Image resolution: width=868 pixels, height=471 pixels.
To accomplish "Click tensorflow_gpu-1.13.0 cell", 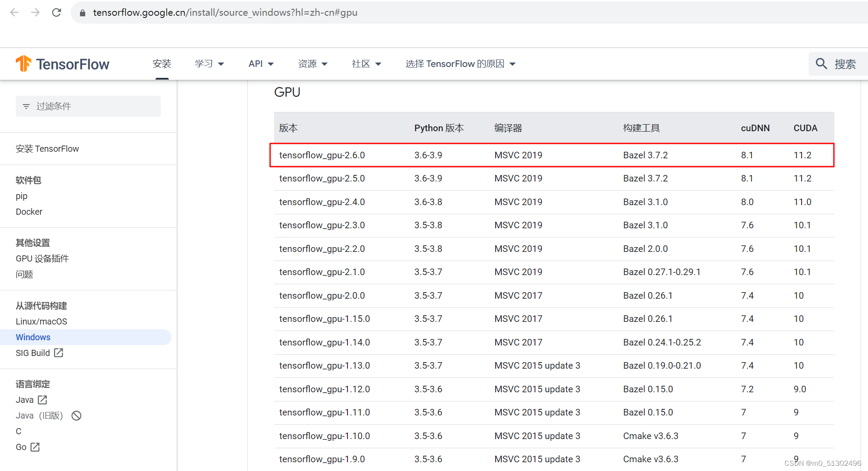I will (324, 366).
